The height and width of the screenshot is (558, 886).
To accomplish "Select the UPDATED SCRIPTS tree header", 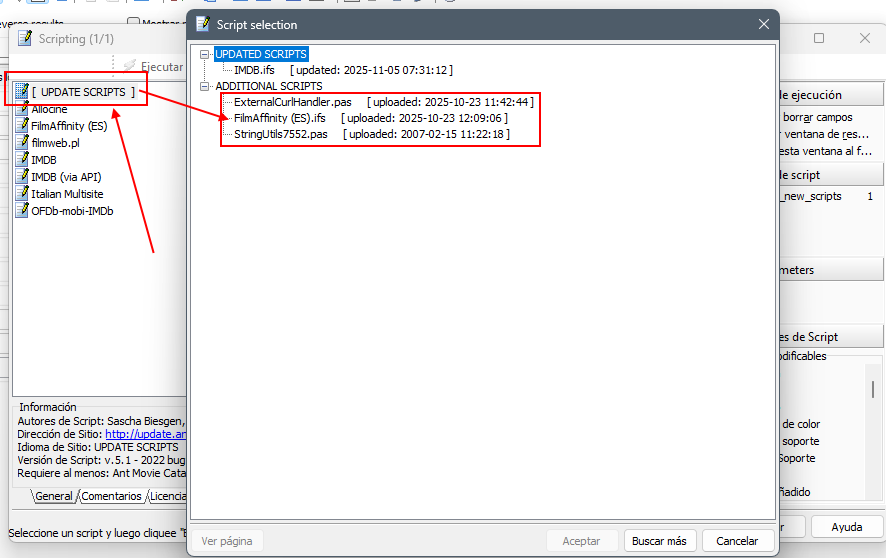I will coord(261,54).
